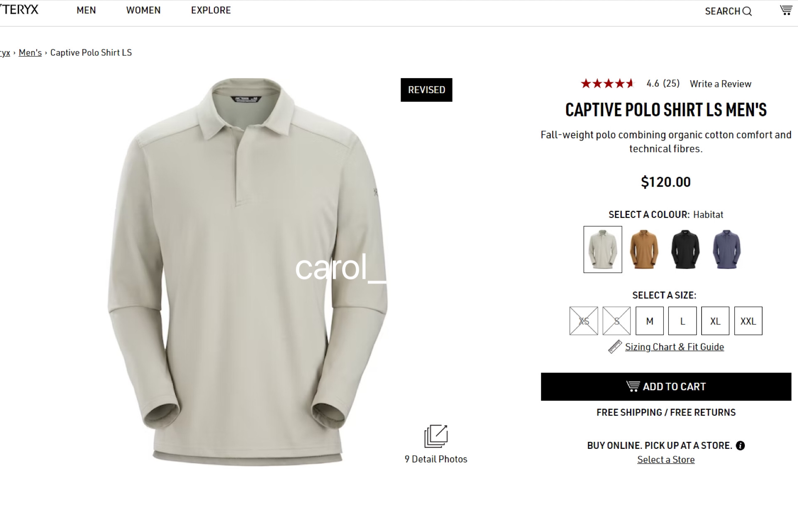The image size is (798, 532).
Task: Select size XL
Action: (x=715, y=321)
